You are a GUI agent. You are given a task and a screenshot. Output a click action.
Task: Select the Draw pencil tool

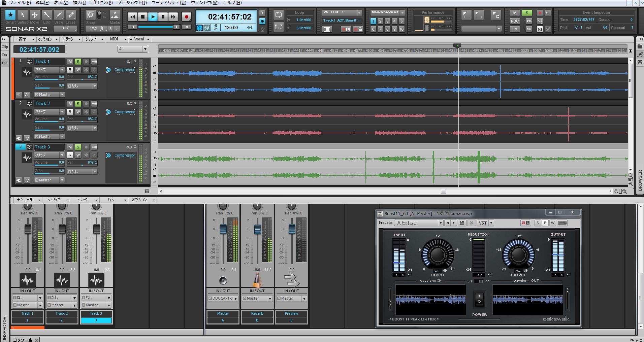[x=59, y=15]
